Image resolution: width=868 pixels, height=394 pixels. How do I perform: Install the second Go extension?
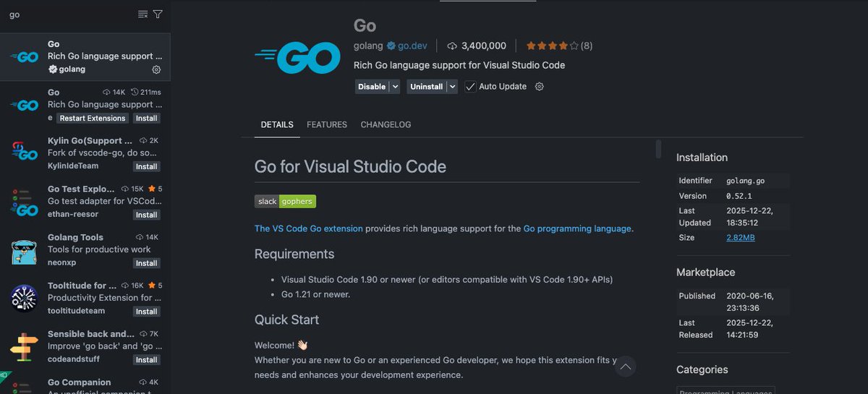click(146, 118)
